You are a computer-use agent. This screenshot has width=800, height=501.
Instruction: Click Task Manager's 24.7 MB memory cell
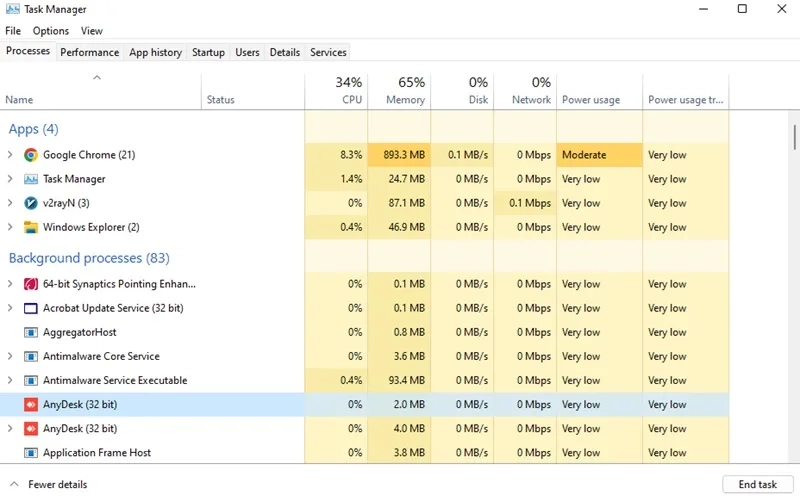[399, 179]
